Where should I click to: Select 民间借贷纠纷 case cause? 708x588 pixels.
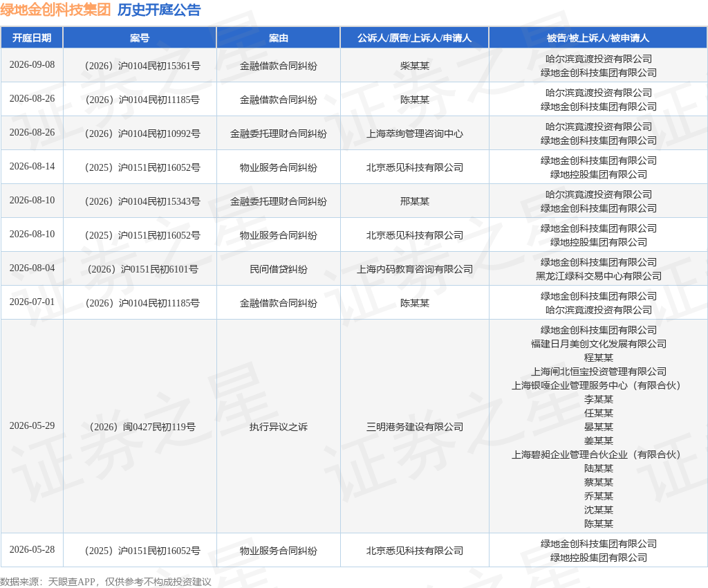278,269
